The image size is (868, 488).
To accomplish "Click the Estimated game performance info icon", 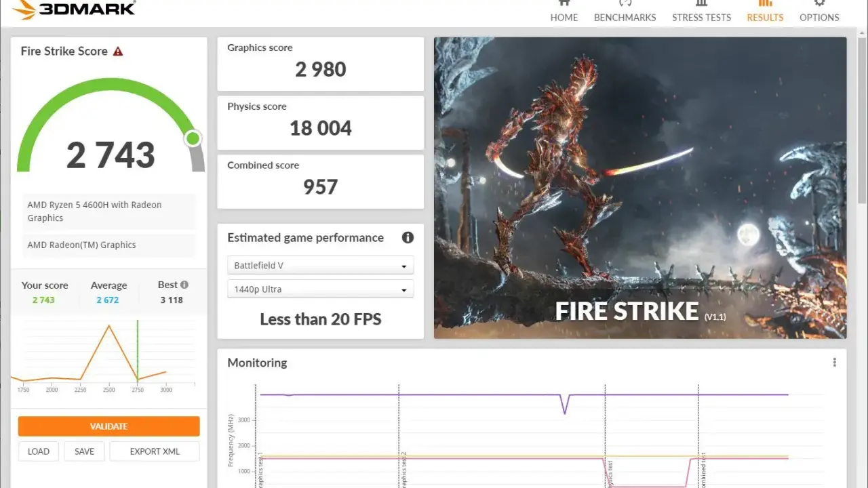I will pos(408,237).
